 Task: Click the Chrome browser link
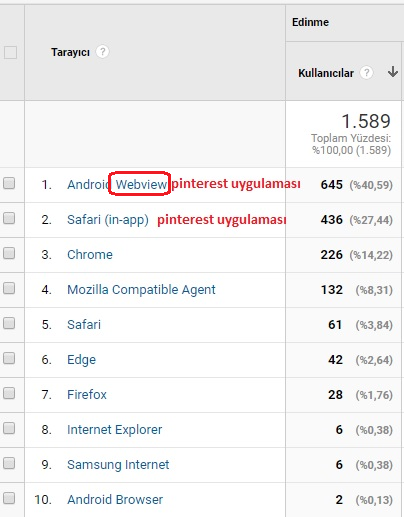click(90, 255)
